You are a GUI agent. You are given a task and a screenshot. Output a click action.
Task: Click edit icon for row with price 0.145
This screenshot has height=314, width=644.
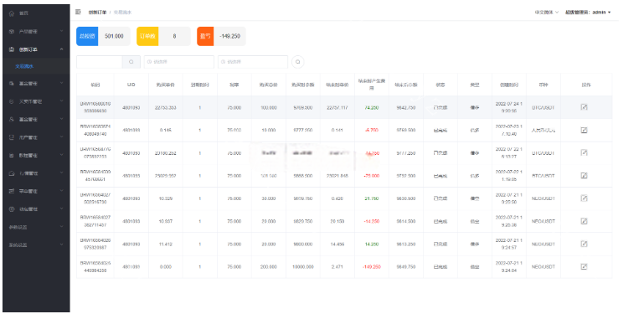pyautogui.click(x=584, y=130)
